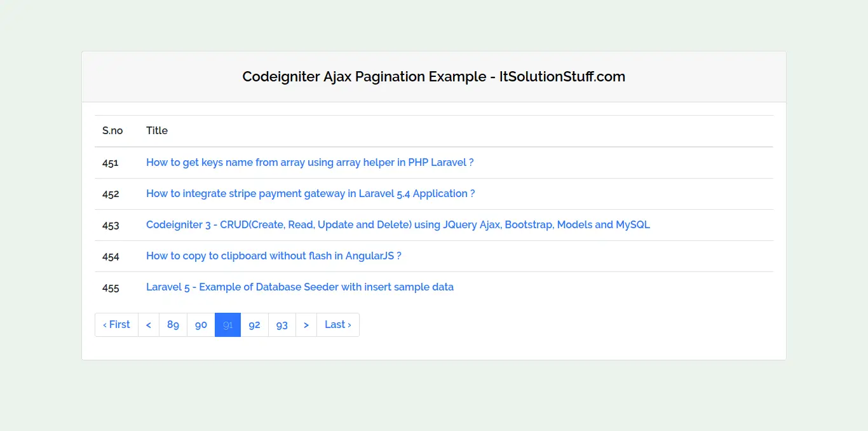Click the active page 91 button

(x=227, y=324)
